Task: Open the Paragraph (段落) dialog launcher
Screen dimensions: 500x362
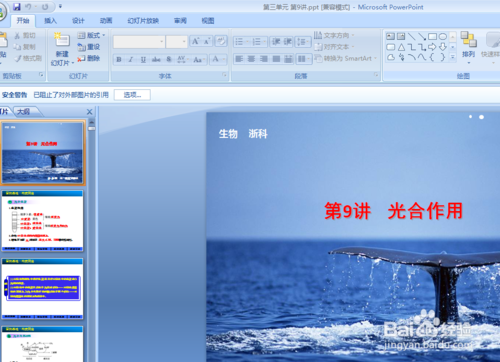Action: tap(376, 75)
